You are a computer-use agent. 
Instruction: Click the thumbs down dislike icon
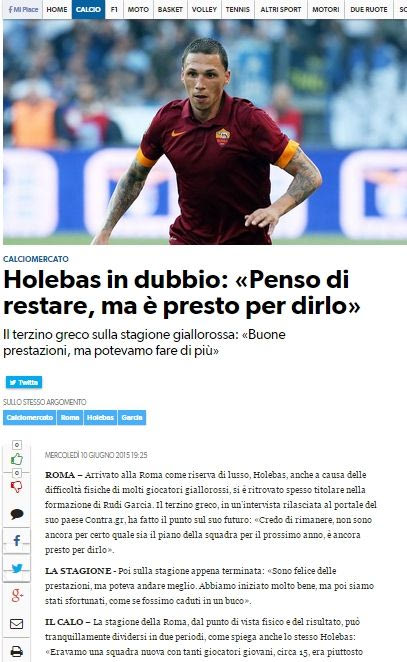[x=16, y=487]
